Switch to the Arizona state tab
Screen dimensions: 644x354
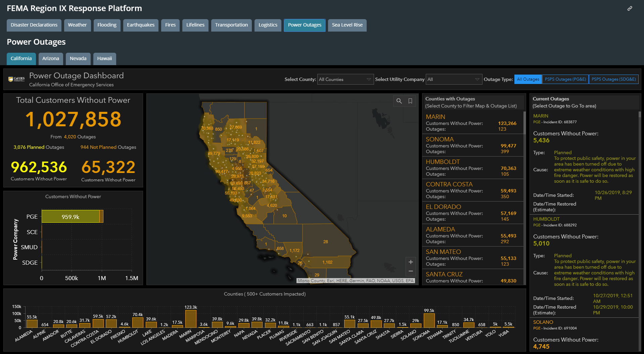tap(51, 58)
